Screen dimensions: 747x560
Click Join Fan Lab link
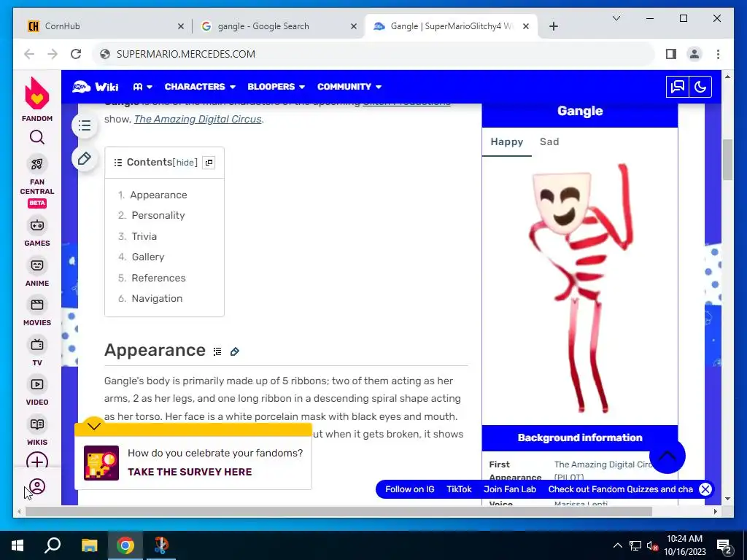pos(510,489)
